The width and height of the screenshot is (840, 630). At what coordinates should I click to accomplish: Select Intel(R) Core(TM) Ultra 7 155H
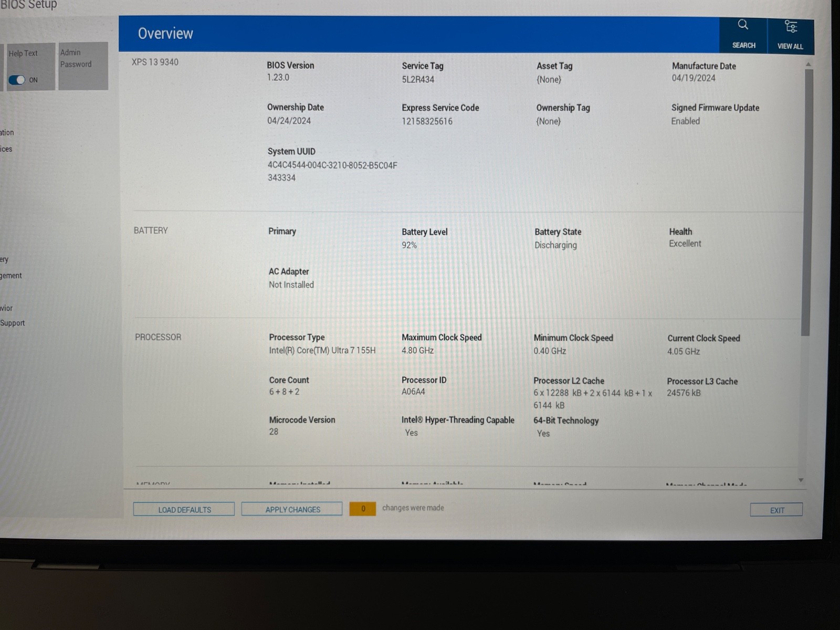[x=322, y=350]
